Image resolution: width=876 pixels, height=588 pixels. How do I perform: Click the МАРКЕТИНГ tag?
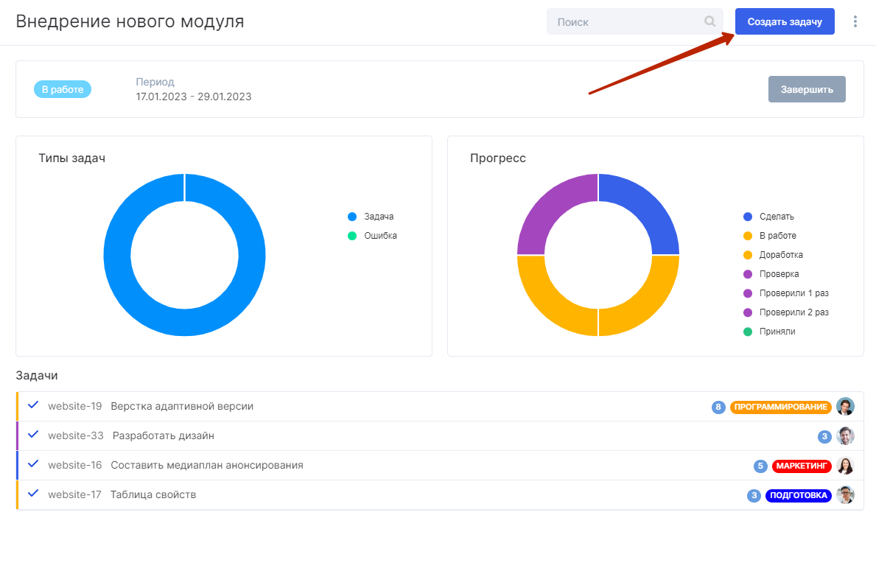point(802,466)
